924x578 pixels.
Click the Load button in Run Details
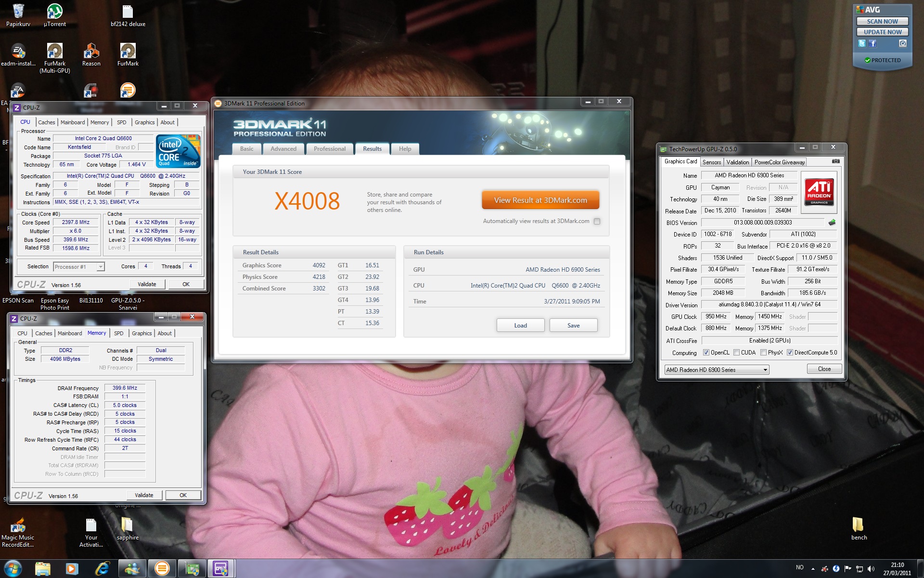pyautogui.click(x=520, y=326)
